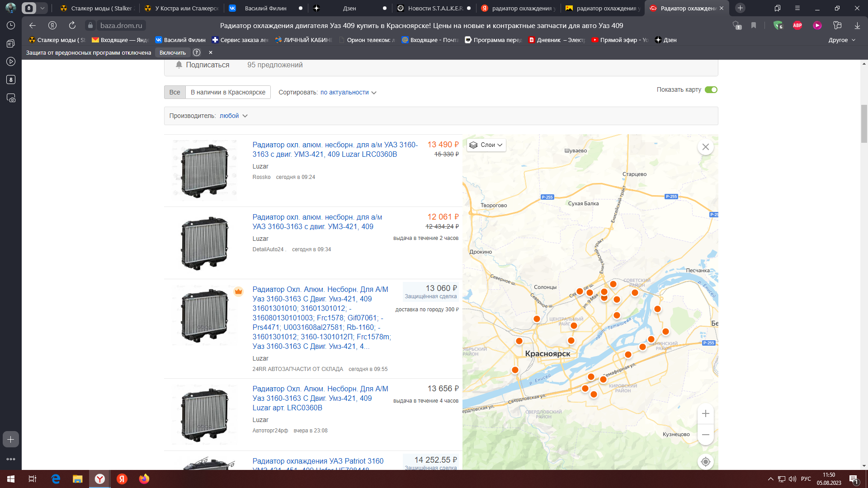Dismiss the malware protection notice
This screenshot has height=488, width=868.
click(x=210, y=52)
